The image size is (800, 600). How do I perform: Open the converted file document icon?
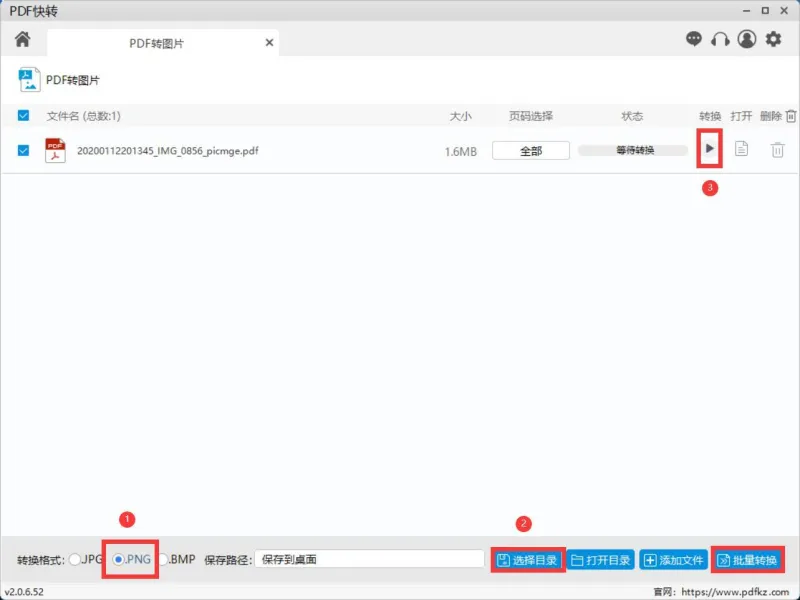point(741,149)
